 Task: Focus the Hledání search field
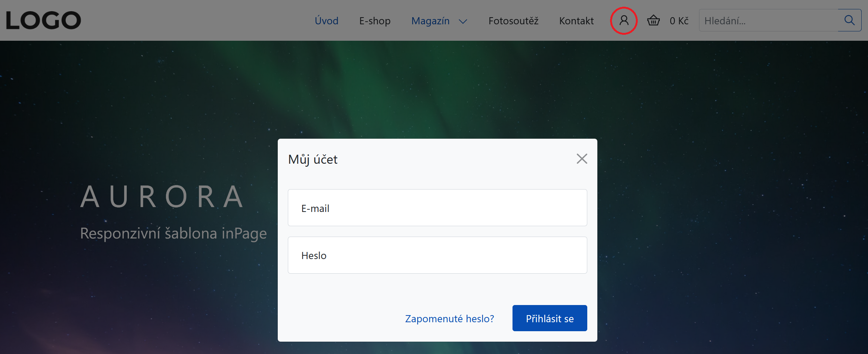click(x=768, y=21)
